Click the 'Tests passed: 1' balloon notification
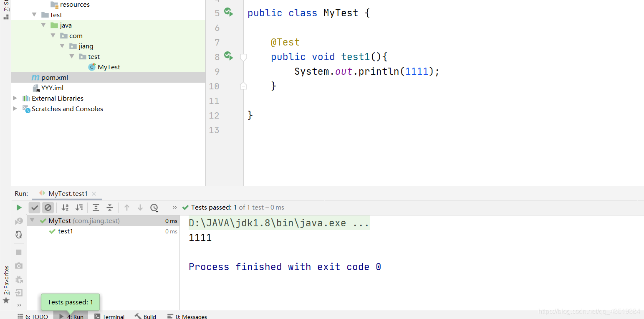 70,302
